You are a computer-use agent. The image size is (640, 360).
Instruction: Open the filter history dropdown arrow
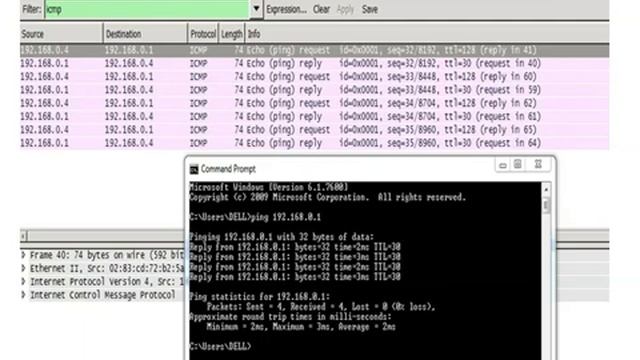tap(256, 9)
